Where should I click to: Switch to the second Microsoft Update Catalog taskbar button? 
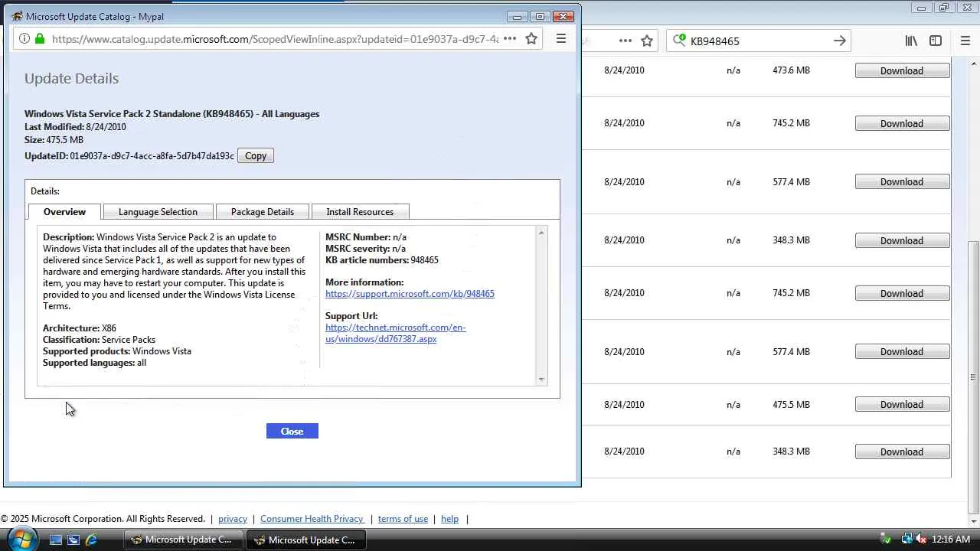point(306,540)
